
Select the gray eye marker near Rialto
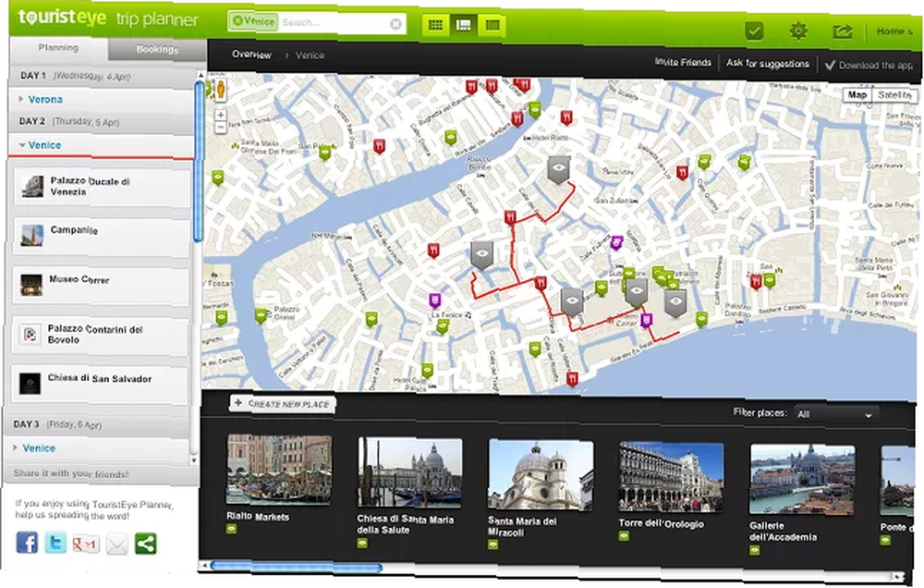[x=559, y=169]
